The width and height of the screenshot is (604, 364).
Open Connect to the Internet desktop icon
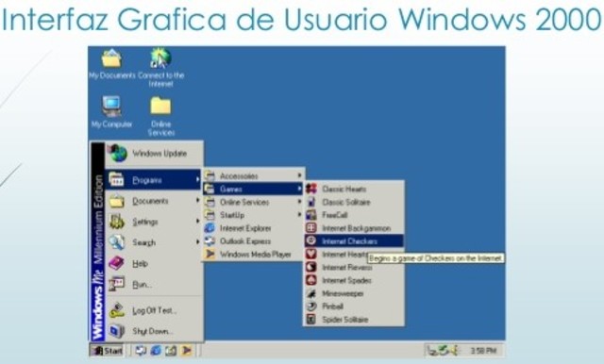(160, 67)
